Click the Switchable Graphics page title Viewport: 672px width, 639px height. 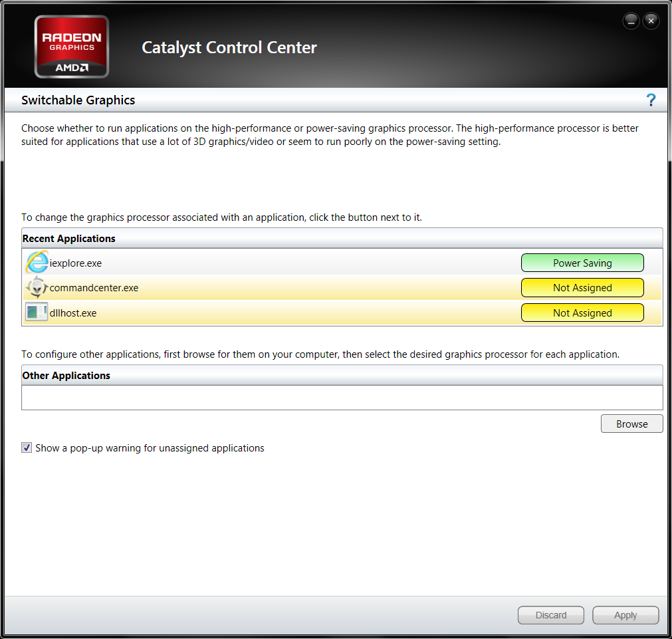[x=78, y=100]
